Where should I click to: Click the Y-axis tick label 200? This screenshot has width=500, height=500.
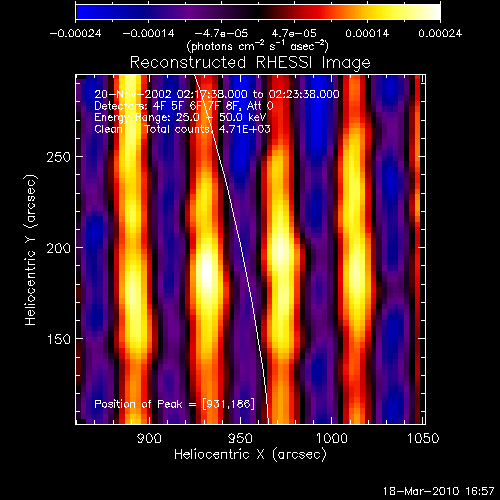coord(59,248)
